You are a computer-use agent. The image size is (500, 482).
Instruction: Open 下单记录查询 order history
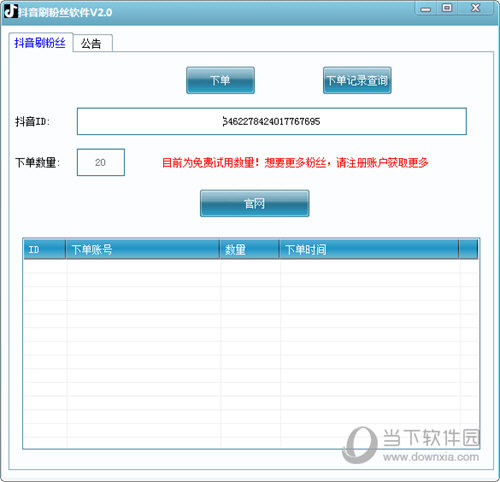pyautogui.click(x=357, y=80)
